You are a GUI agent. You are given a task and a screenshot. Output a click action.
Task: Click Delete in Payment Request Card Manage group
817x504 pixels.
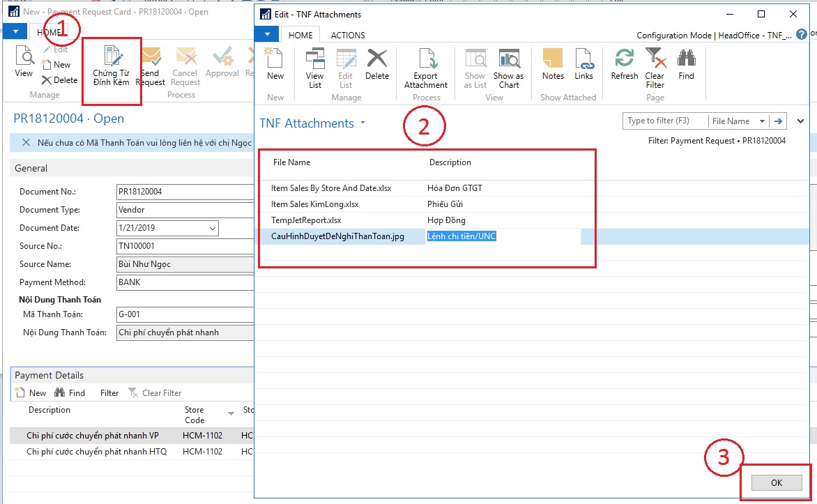59,79
